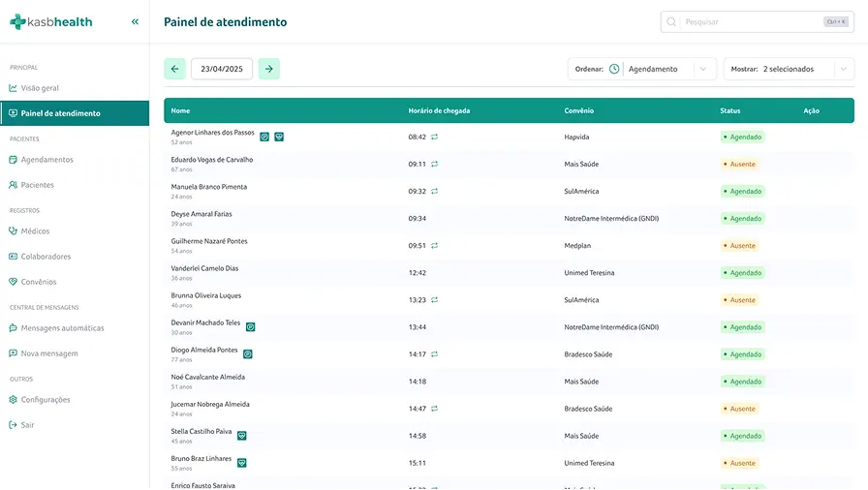
Task: Collapse the sidebar with the double chevron
Action: pos(135,21)
